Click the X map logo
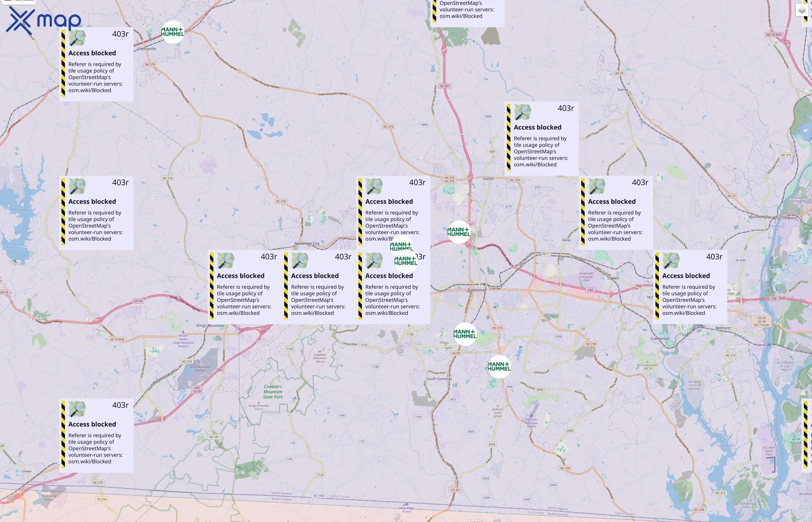 coord(44,20)
